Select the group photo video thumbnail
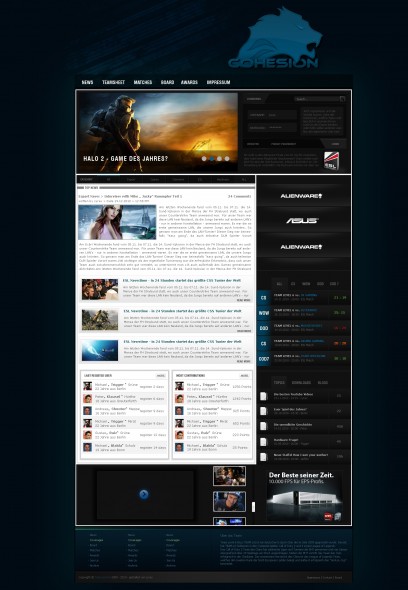The image size is (408, 590). coord(229,476)
